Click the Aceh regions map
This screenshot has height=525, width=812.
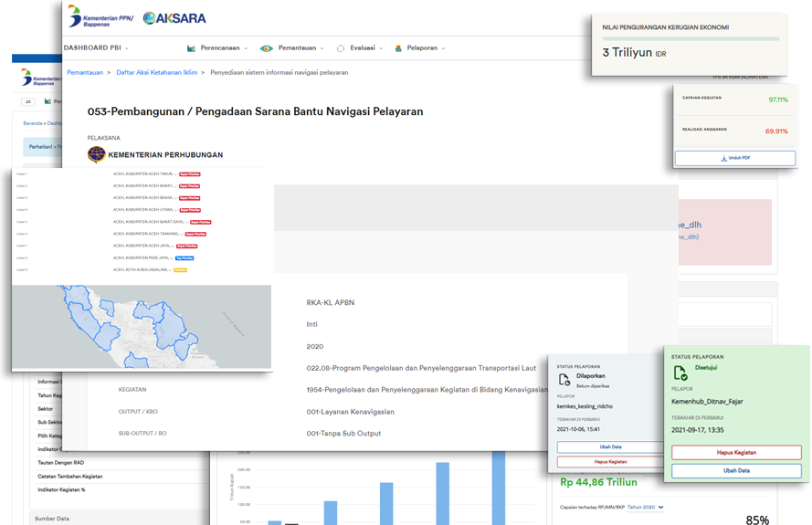point(142,326)
